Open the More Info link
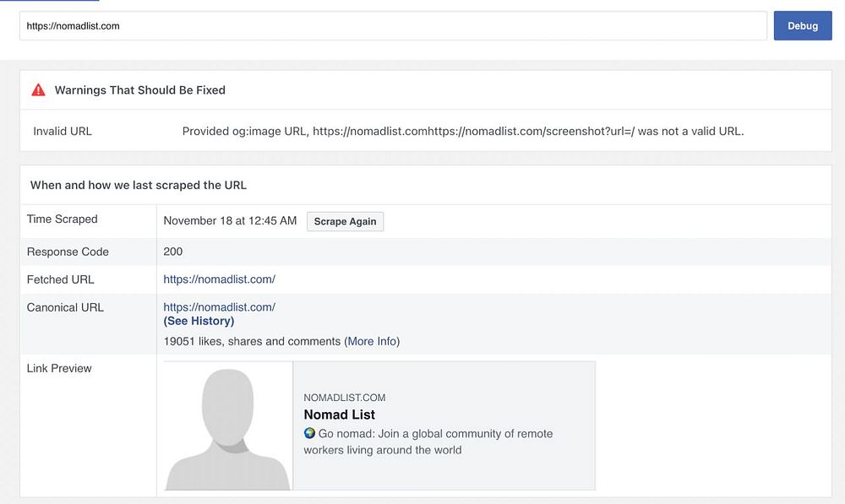This screenshot has width=845, height=504. (372, 341)
